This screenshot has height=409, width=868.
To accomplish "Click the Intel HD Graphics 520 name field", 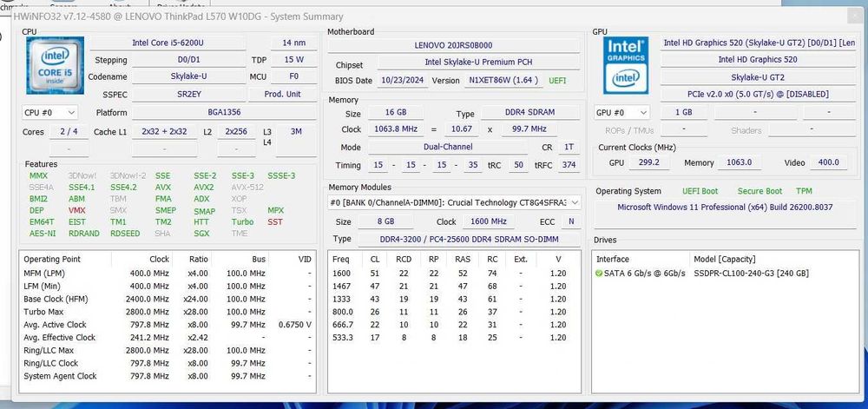I will pyautogui.click(x=758, y=59).
